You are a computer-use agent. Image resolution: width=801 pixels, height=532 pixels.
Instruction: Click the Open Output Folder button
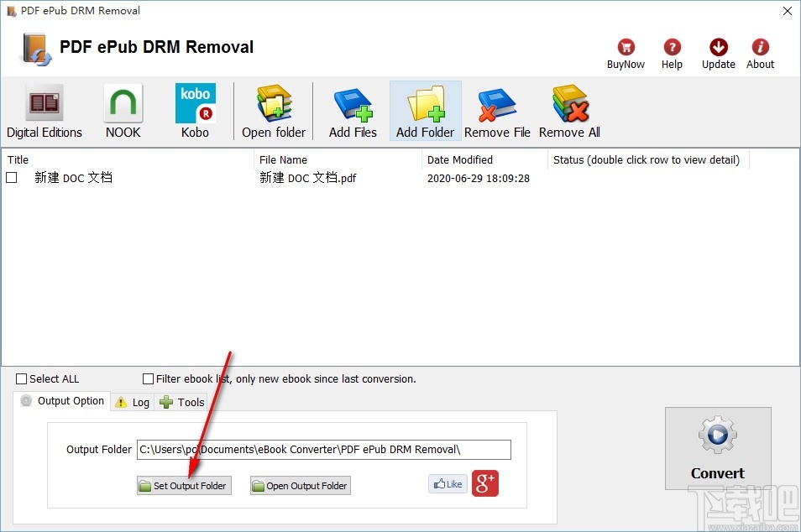click(301, 486)
